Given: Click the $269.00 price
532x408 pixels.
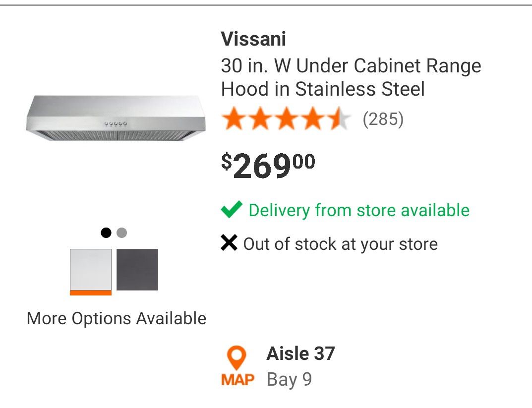Looking at the screenshot, I should 268,165.
